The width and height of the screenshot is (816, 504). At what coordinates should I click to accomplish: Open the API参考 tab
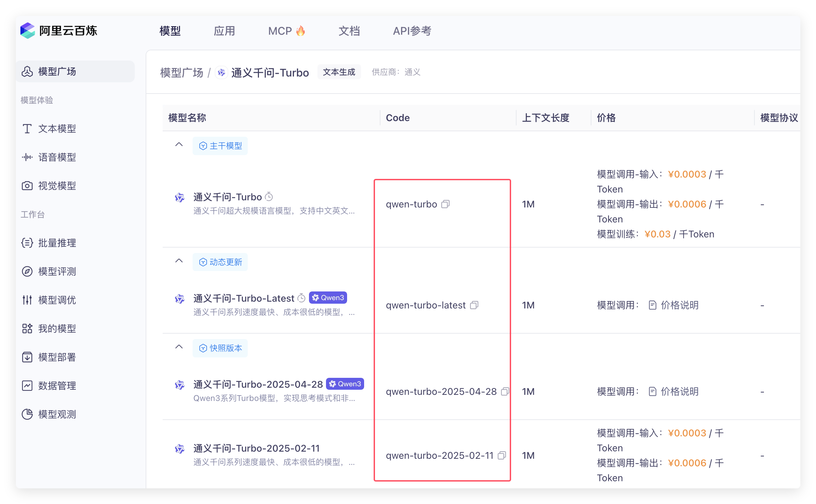coord(412,31)
